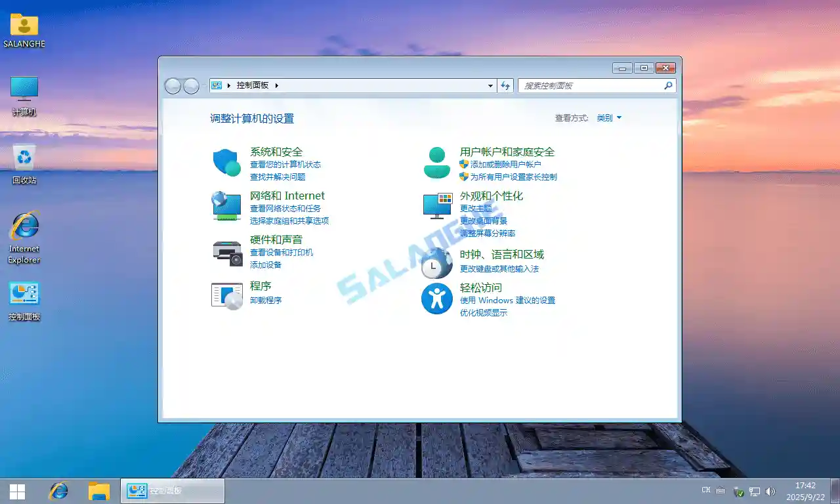Expand the breadcrumb arrow after 控制面板
This screenshot has width=840, height=504.
(x=277, y=85)
